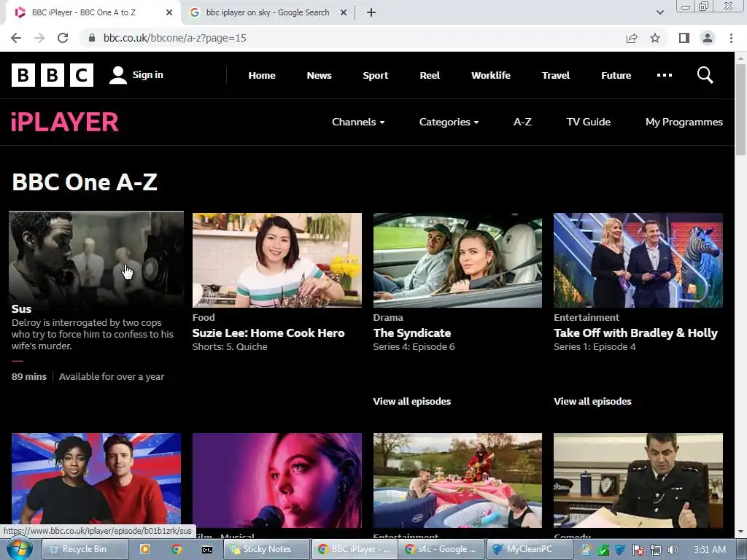The height and width of the screenshot is (560, 747).
Task: Click Take Off with Bradley & Holly title
Action: (635, 332)
